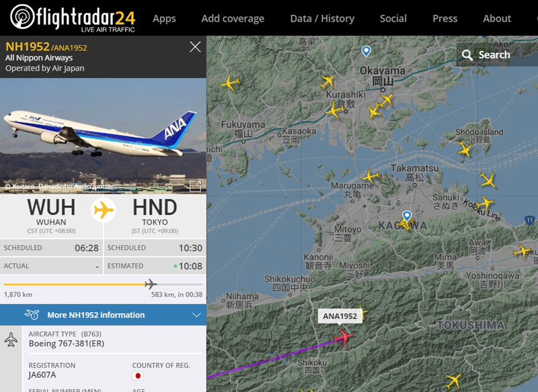Screen dimensions: 538x392
Task: Click the aircraft type plane icon in sidebar
Action: (x=11, y=340)
